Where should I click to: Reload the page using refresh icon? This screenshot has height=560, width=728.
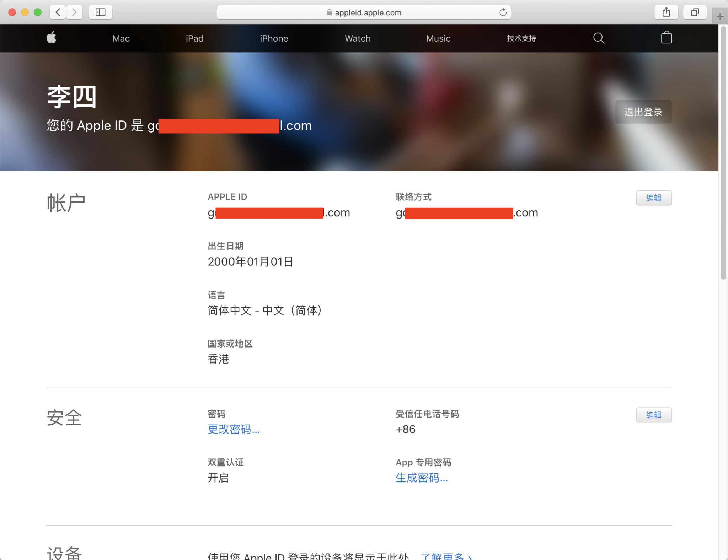click(503, 12)
